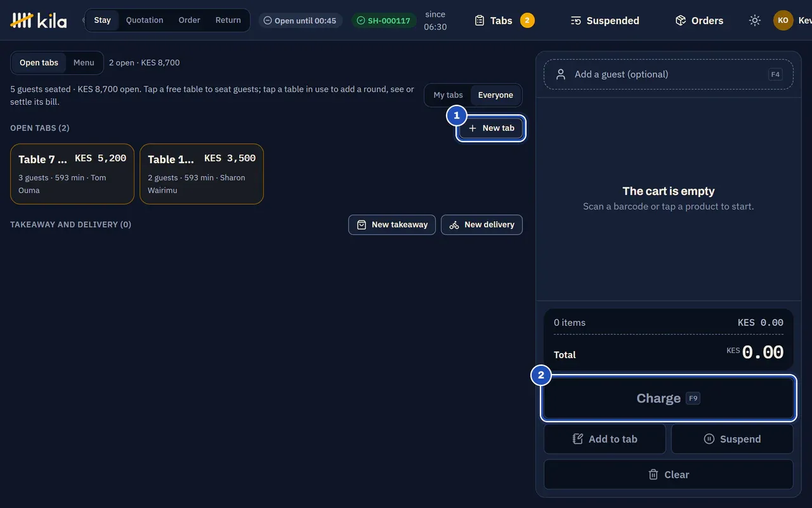812x508 pixels.
Task: Click the Charge button
Action: tap(669, 398)
